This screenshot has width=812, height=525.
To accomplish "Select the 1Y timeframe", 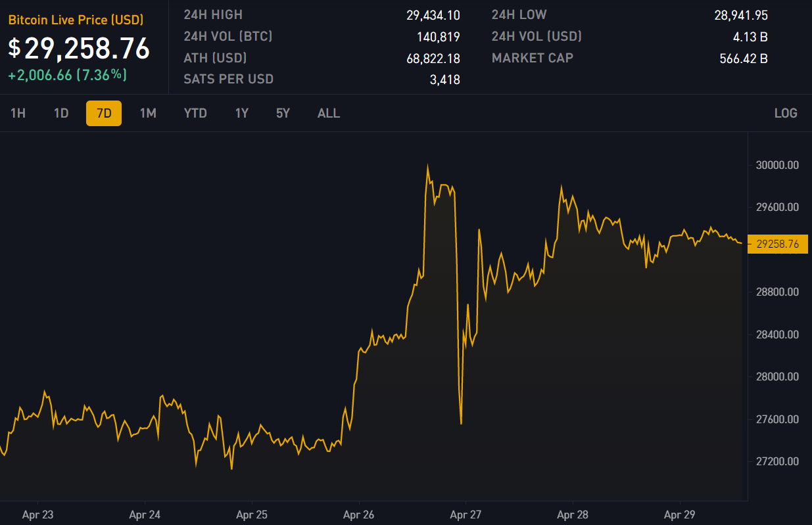I will pos(241,113).
